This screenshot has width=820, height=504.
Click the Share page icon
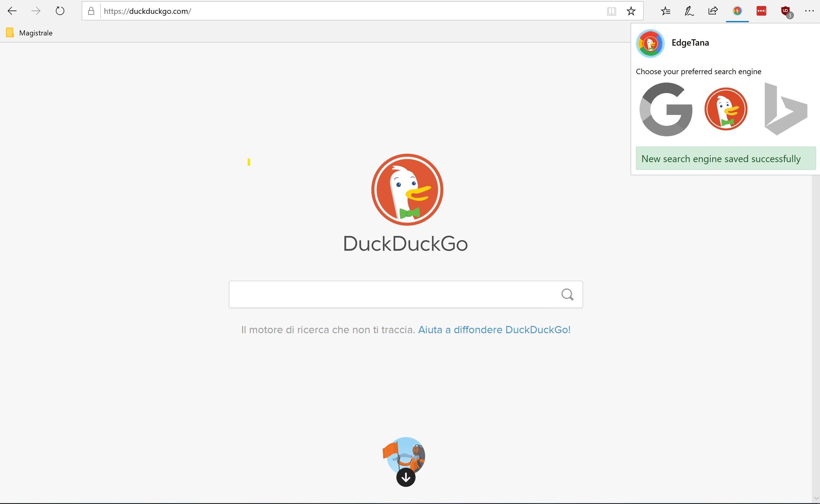(x=713, y=11)
